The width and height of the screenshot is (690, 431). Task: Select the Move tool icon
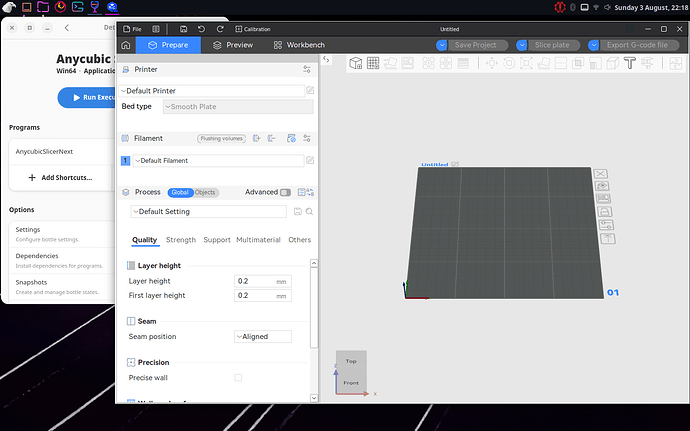492,63
